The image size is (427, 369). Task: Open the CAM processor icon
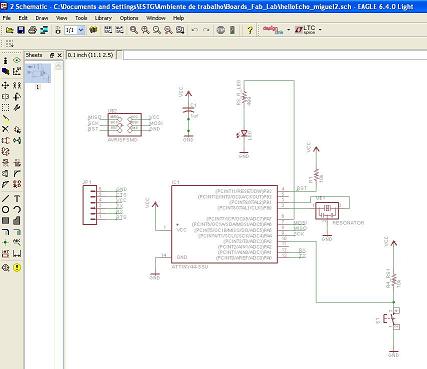pos(44,30)
